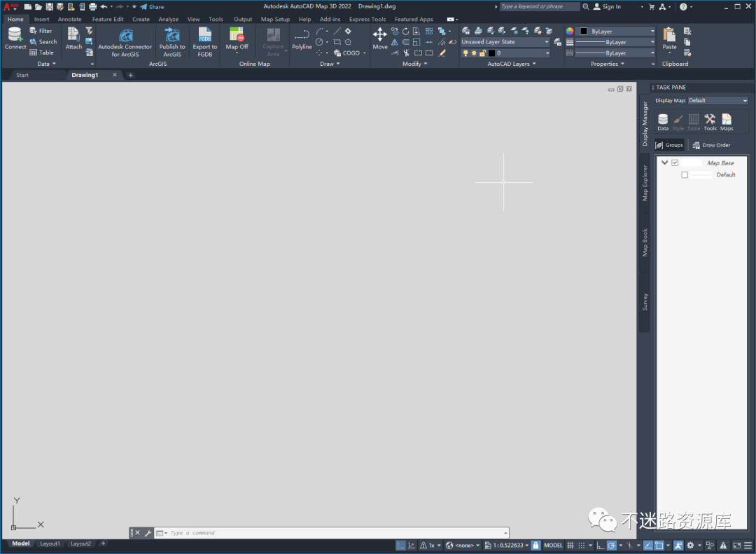Image resolution: width=756 pixels, height=554 pixels.
Task: Select the Array tool in Modify
Action: [428, 32]
